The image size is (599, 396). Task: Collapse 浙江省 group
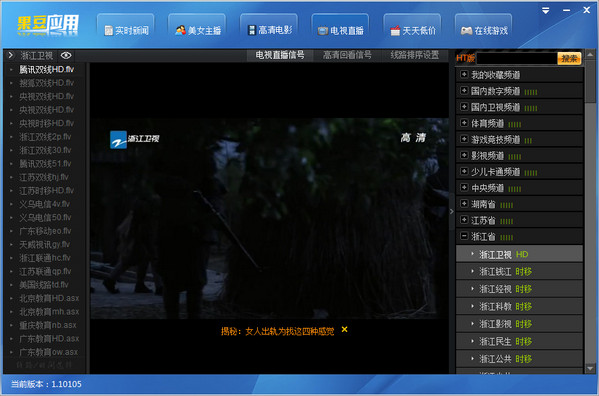coord(519,237)
